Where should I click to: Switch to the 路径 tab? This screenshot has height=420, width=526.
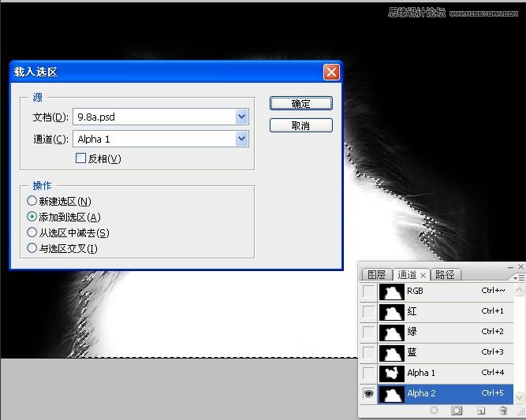tap(445, 274)
